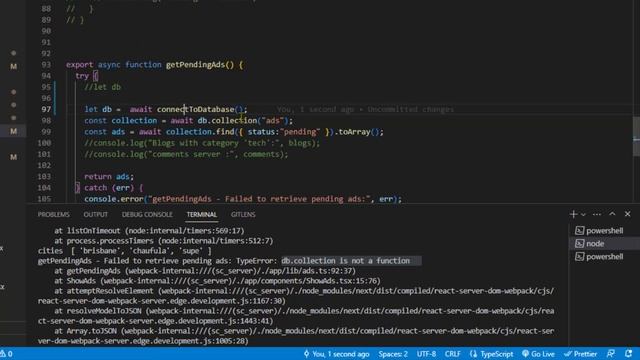Screen dimensions: 640x360
Task: Click the listOnTimeout stack line
Action: coord(149,231)
